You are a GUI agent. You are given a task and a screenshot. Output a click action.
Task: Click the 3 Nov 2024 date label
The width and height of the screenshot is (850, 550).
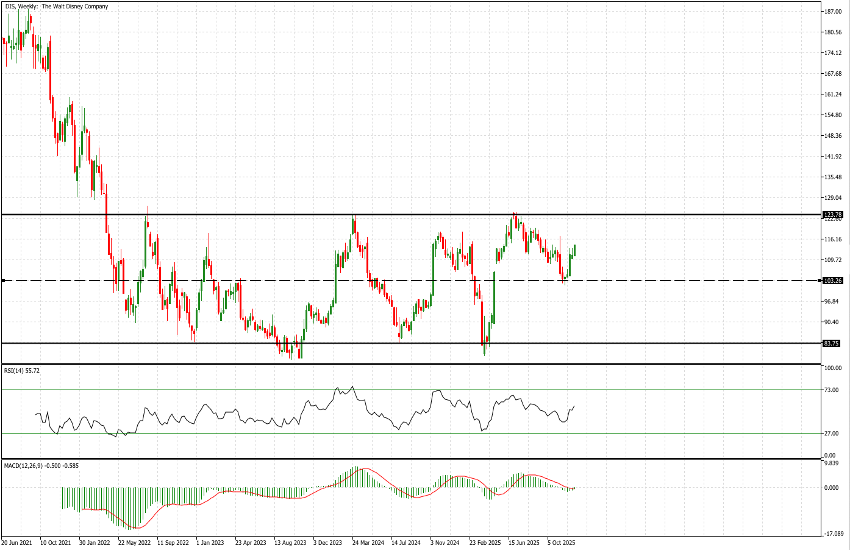click(444, 544)
